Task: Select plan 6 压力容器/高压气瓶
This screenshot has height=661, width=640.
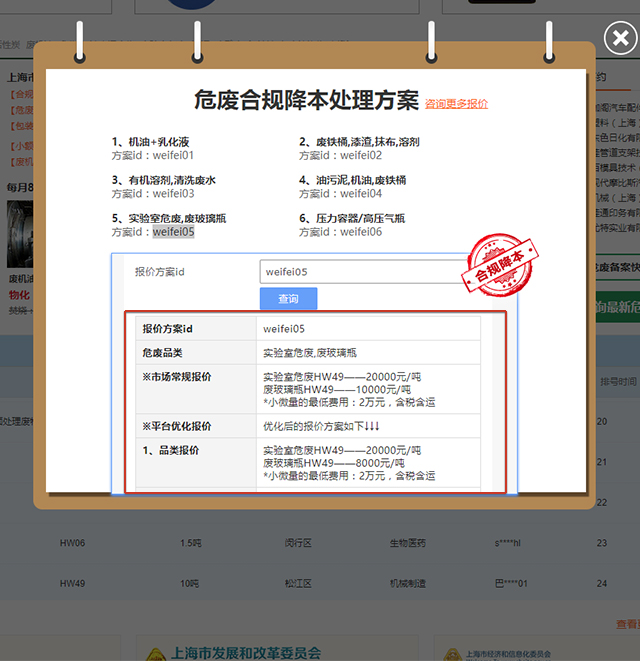Action: 352,218
